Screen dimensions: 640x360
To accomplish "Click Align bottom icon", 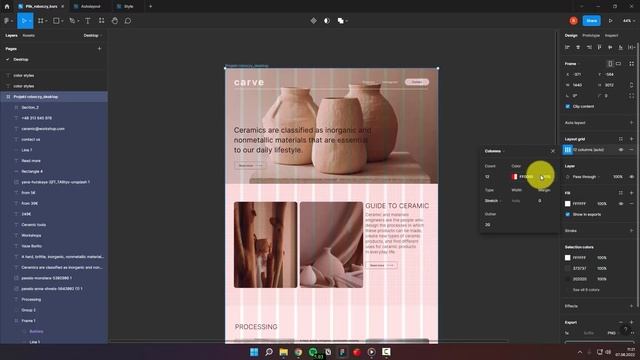I will tap(620, 47).
